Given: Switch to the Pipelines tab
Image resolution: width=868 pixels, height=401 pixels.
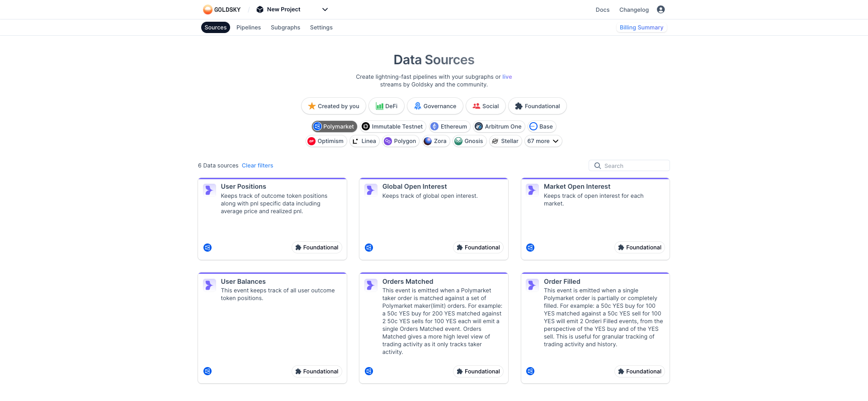Looking at the screenshot, I should [x=249, y=27].
